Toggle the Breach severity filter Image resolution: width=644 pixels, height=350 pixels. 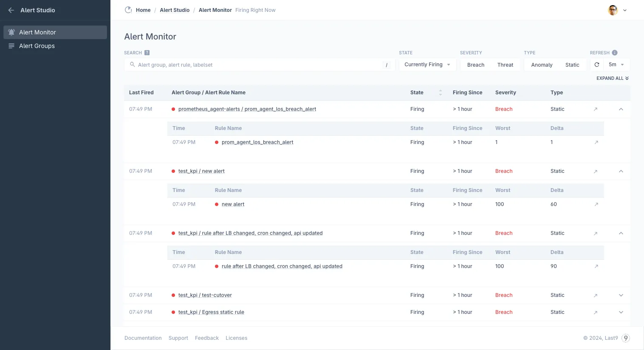475,65
